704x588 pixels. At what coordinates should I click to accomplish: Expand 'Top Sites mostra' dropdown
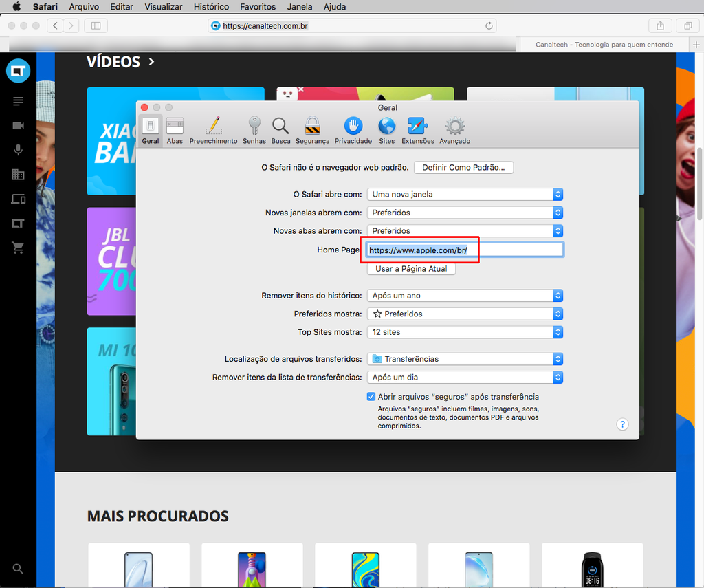(x=465, y=332)
